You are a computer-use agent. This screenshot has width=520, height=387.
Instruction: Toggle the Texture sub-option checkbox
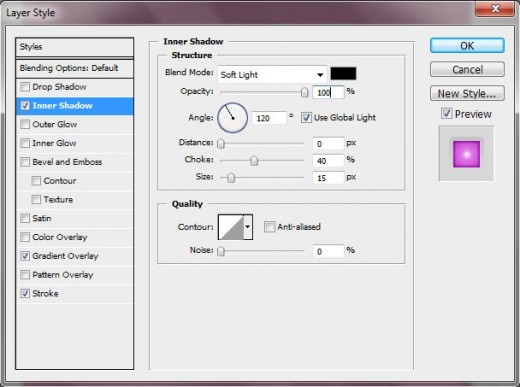[x=36, y=200]
